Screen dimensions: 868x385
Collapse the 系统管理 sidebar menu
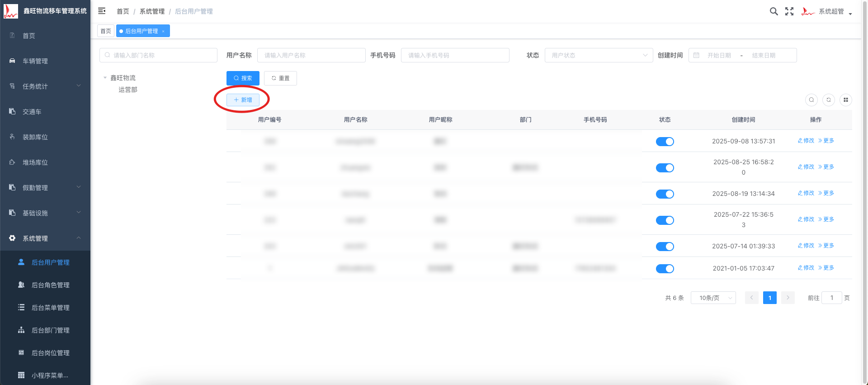point(45,238)
